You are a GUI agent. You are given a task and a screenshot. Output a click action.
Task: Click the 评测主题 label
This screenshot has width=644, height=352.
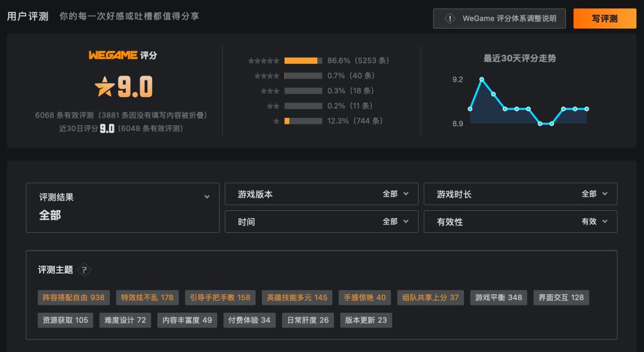point(55,270)
